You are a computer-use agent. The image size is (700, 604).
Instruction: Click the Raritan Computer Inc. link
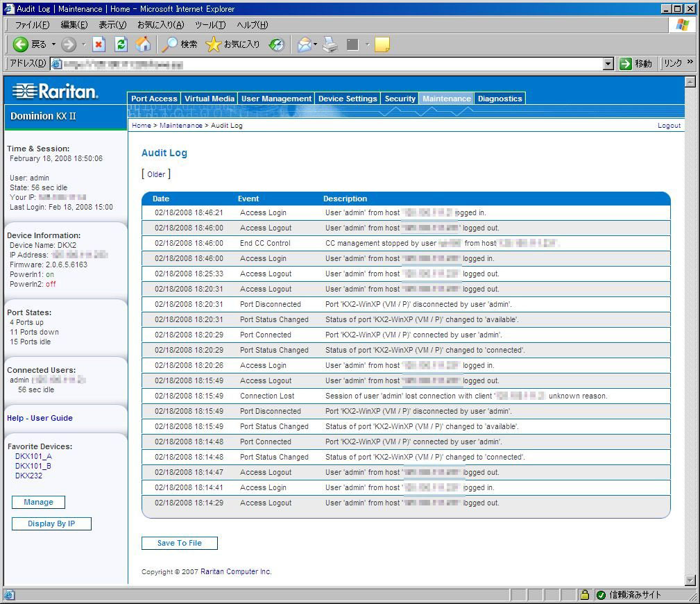click(x=236, y=571)
